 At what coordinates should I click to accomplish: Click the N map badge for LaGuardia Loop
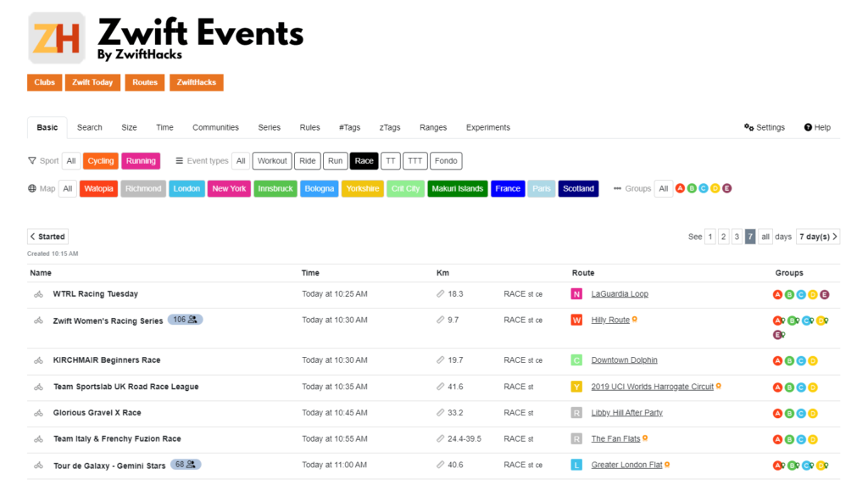tap(576, 294)
